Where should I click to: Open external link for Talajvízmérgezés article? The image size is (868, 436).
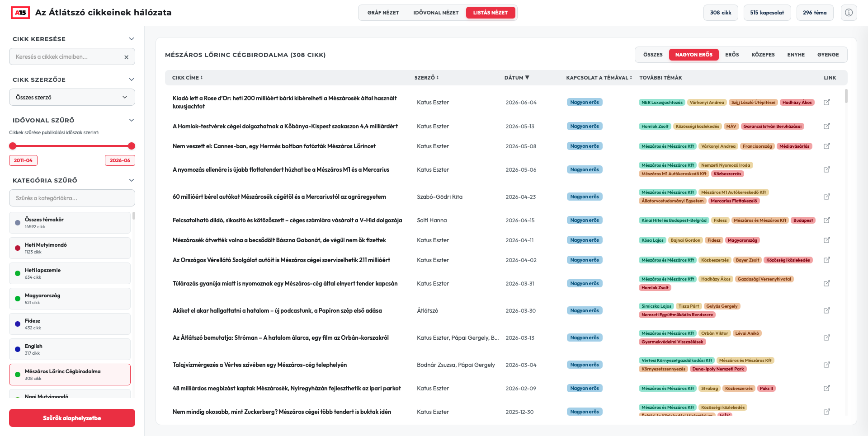827,365
